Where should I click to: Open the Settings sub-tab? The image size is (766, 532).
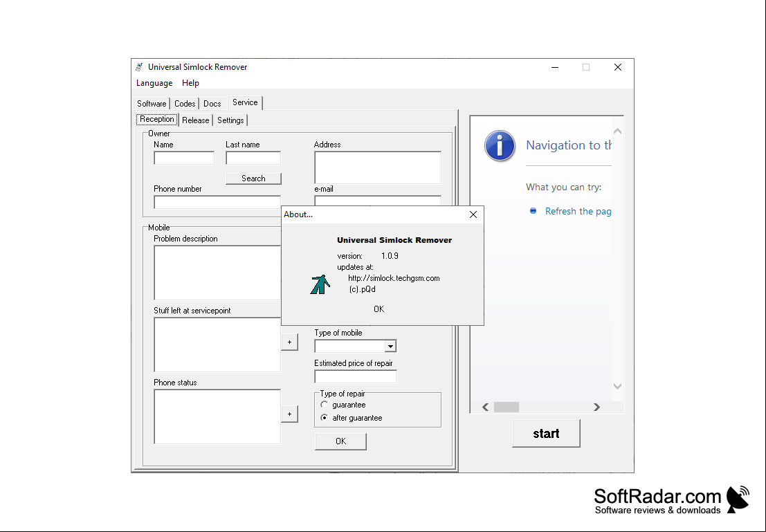tap(230, 120)
